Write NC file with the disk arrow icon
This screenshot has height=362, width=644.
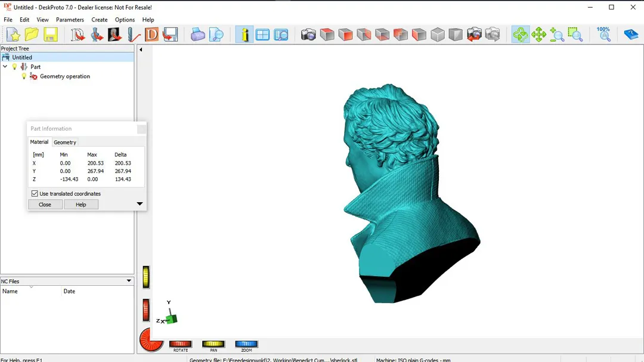click(170, 35)
